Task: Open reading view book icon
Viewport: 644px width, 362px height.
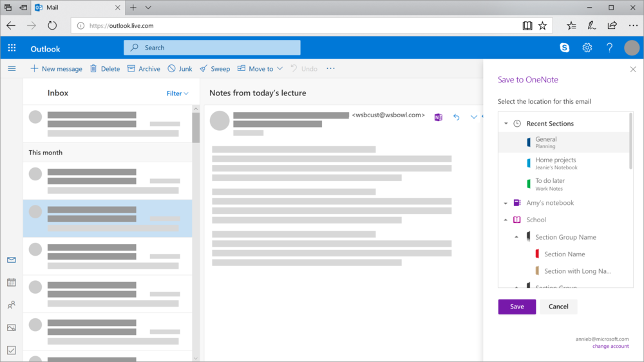Action: (527, 26)
